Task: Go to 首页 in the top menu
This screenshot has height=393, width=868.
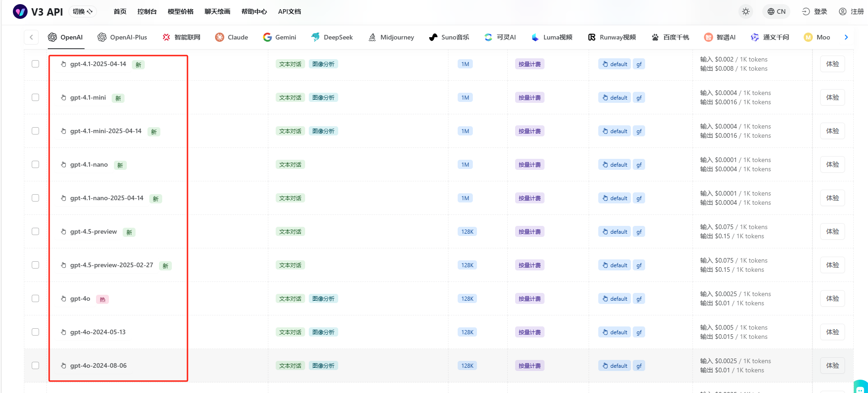Action: point(120,11)
